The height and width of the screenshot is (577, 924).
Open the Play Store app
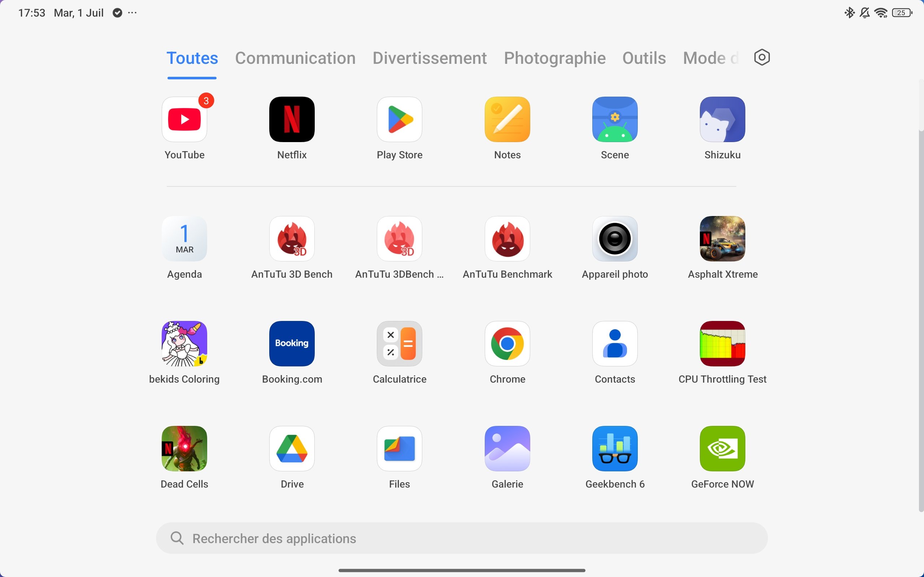[400, 119]
